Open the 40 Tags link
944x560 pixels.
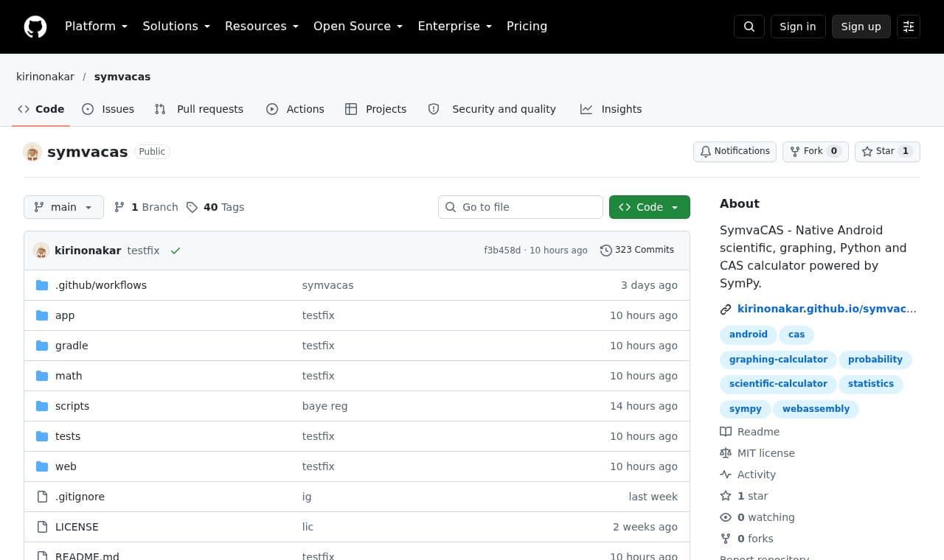[x=215, y=207]
